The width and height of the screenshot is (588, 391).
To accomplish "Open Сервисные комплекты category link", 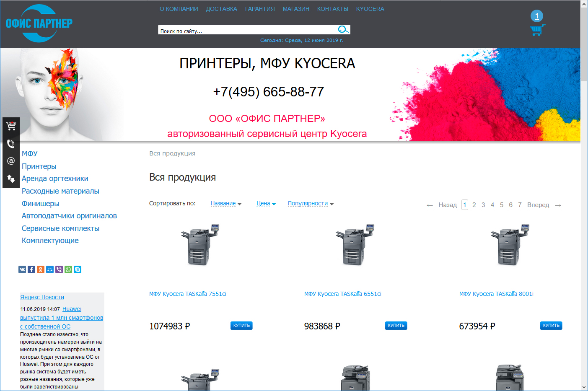I will click(x=61, y=228).
